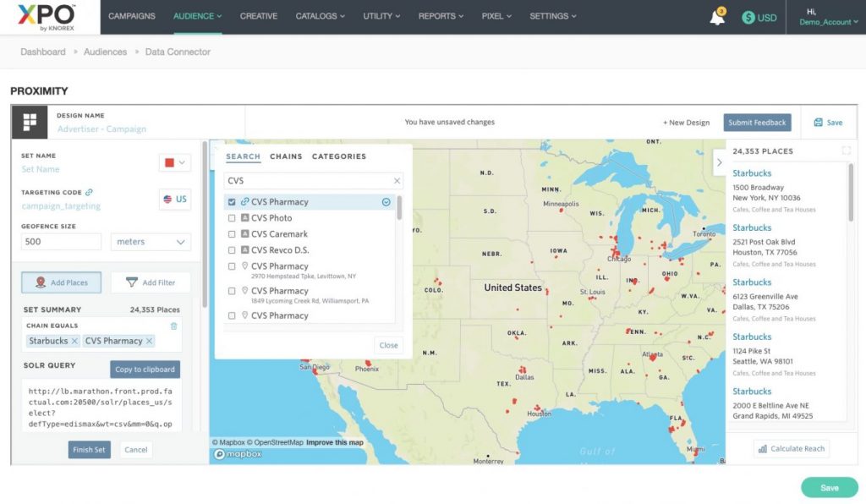Click the green Save button
Screen dimensions: 866x504
click(829, 487)
